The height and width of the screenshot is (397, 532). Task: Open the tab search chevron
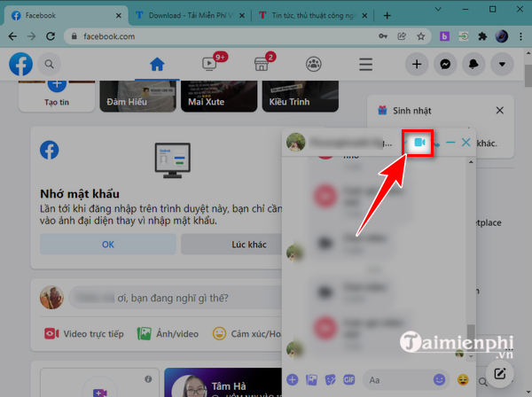pyautogui.click(x=438, y=9)
